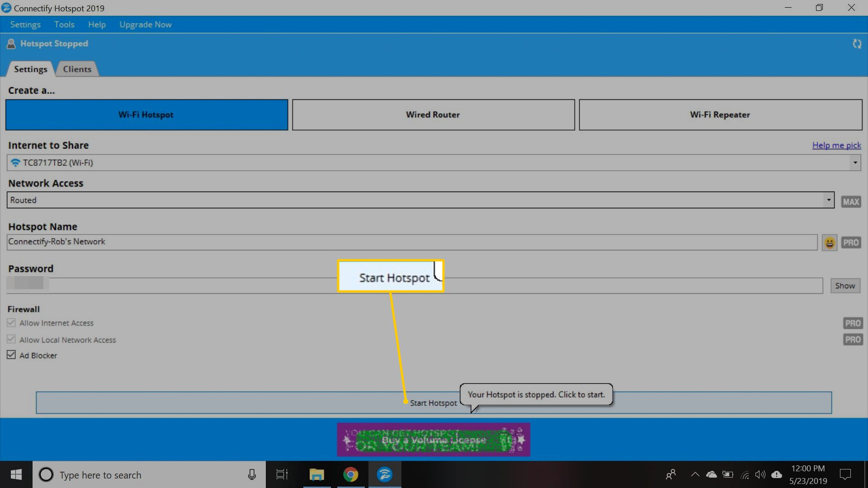Open the Settings tab

(30, 69)
